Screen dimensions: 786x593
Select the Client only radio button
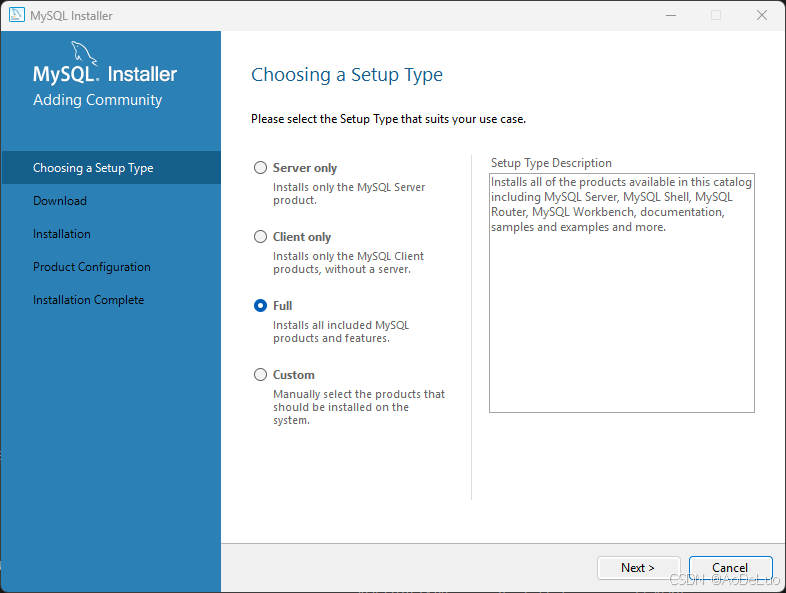(260, 237)
